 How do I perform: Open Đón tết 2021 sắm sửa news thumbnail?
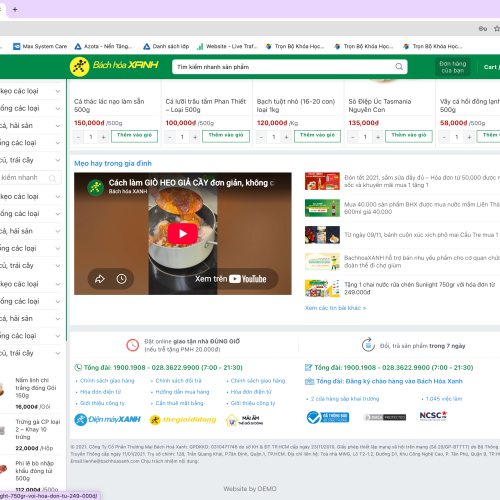click(x=322, y=181)
